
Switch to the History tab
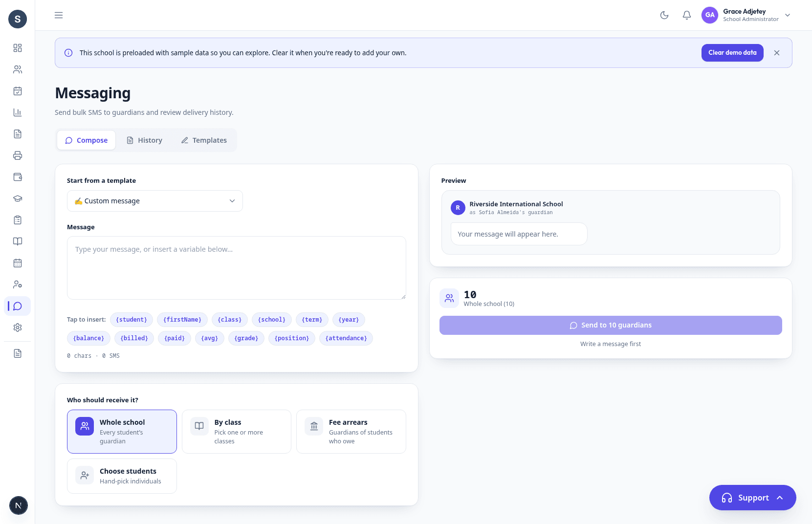[145, 140]
